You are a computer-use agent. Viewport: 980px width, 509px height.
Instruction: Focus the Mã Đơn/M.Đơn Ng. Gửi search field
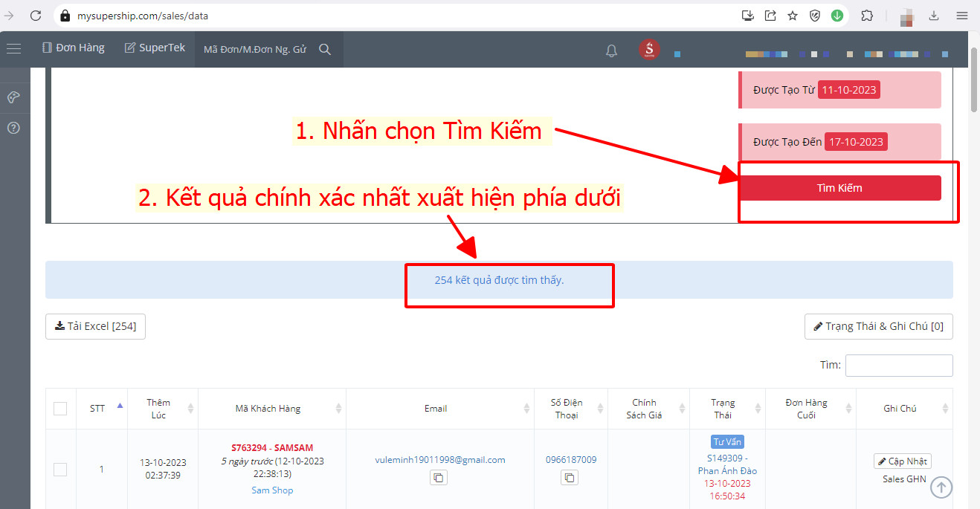point(256,49)
